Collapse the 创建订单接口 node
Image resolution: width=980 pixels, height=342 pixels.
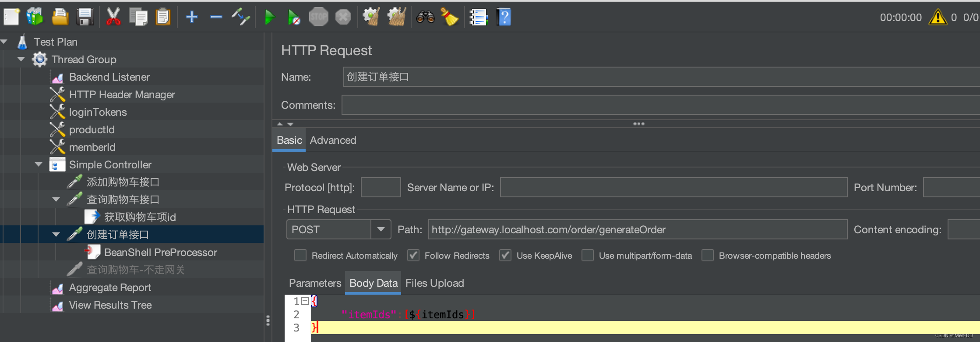coord(56,235)
